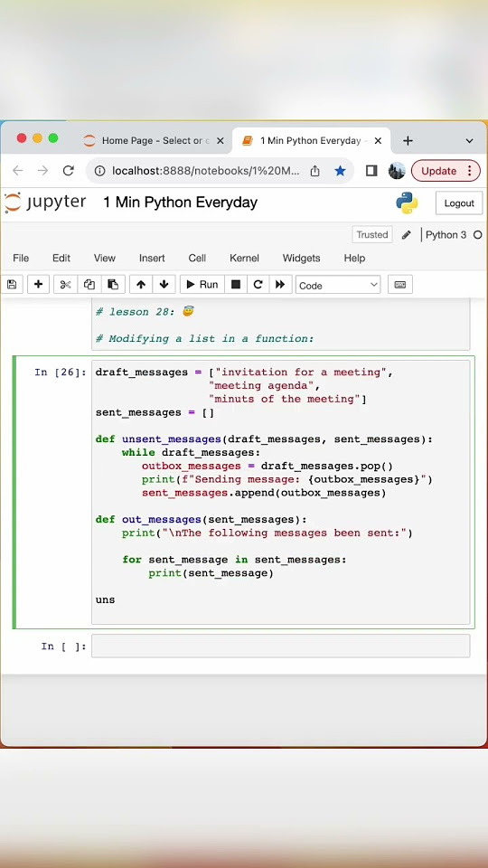
Task: Click the Trusted notebook indicator
Action: click(371, 235)
